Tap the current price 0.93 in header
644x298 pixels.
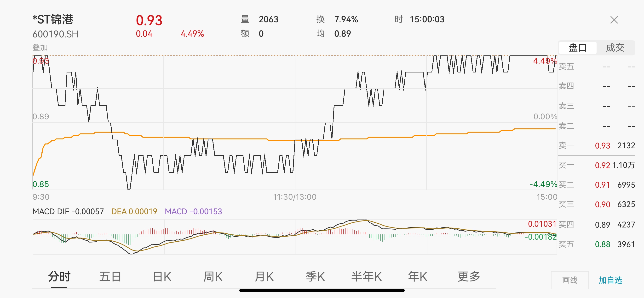click(149, 20)
